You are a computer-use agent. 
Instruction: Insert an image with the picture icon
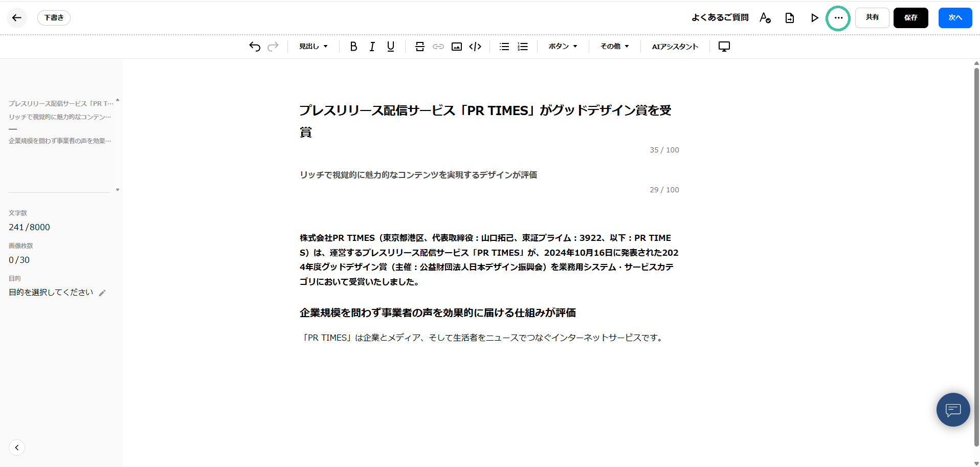coord(457,47)
